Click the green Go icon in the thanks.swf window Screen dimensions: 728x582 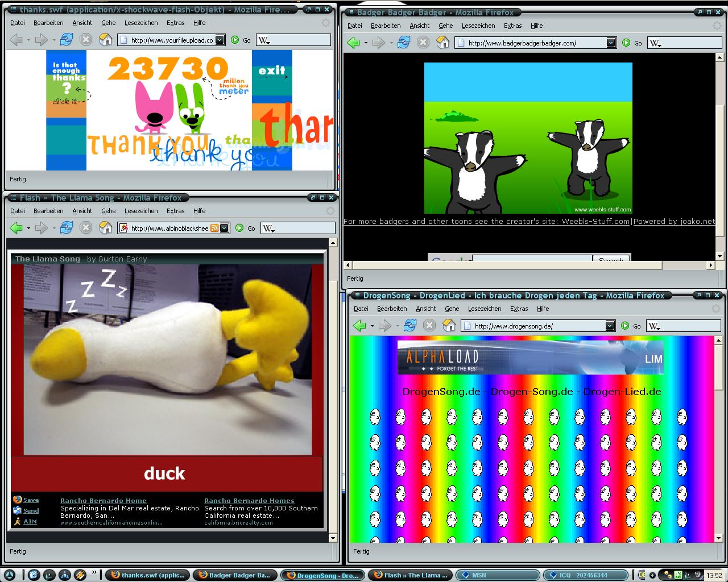234,40
